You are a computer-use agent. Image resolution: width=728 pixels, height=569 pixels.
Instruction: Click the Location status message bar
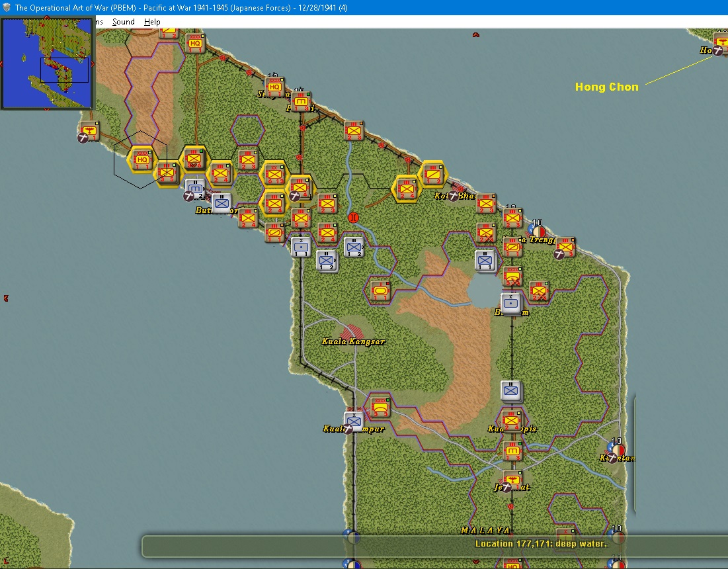pyautogui.click(x=434, y=546)
